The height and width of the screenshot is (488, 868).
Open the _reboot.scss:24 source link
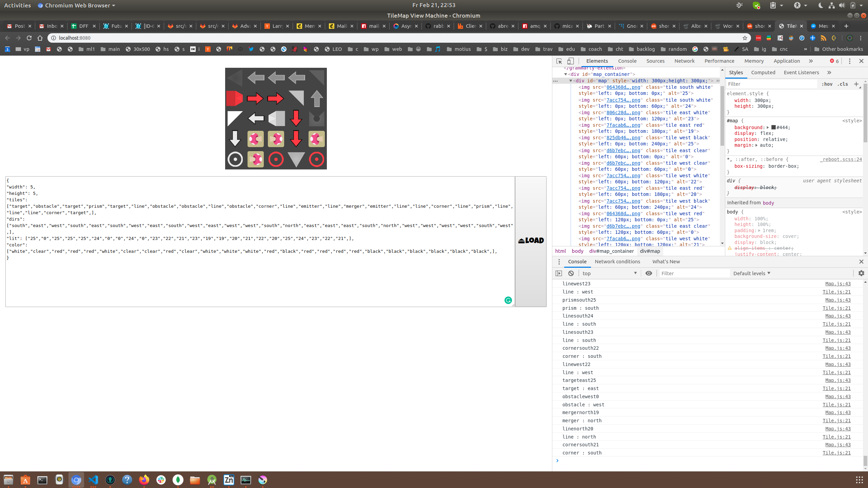(x=841, y=159)
